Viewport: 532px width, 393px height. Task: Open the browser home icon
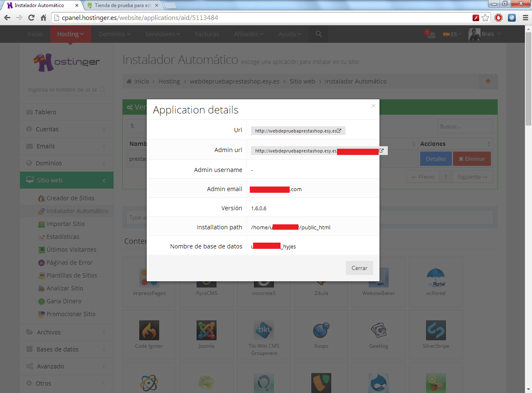[43, 18]
